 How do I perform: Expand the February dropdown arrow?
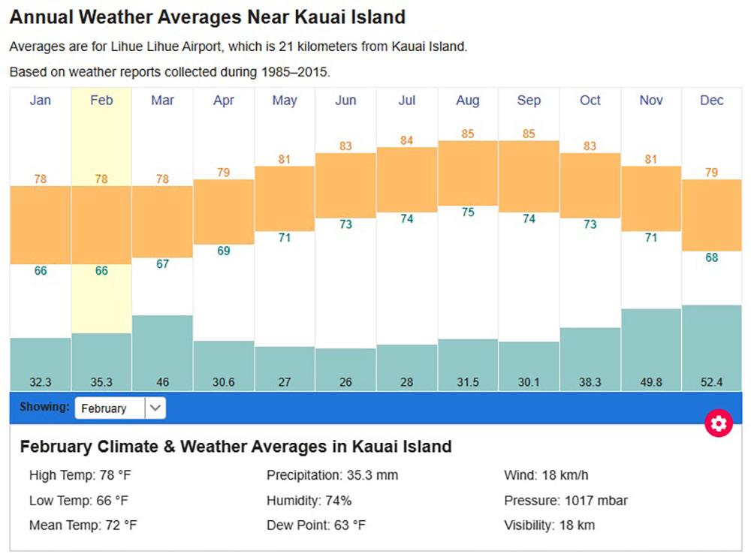point(155,408)
